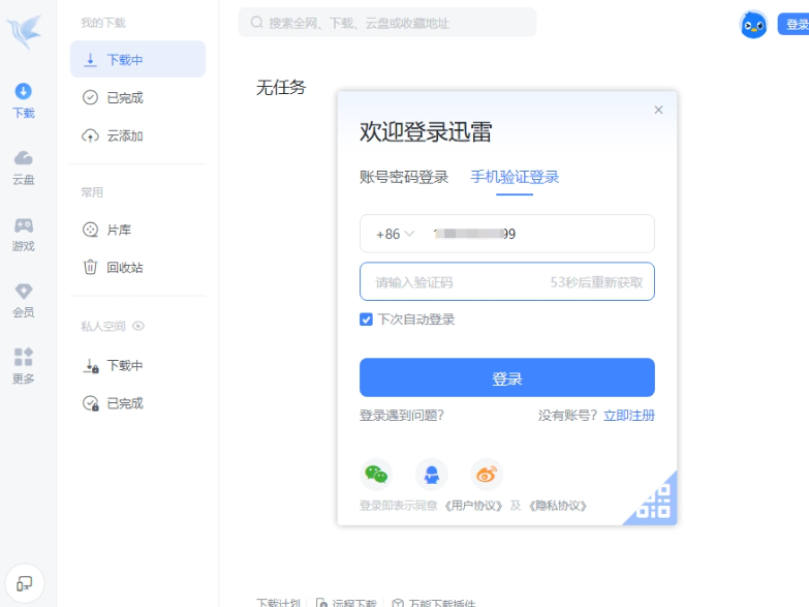Click the large blue 登录 button in dialog

coord(507,378)
